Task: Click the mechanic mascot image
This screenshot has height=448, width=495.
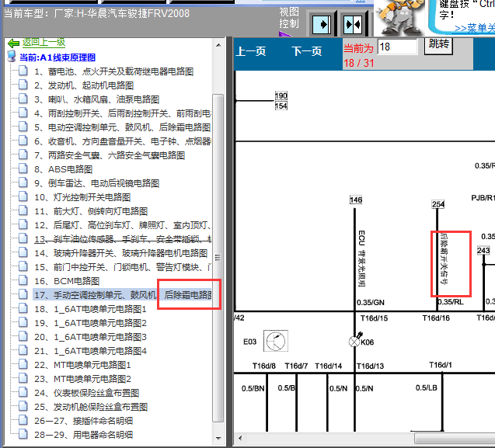Action: [399, 17]
